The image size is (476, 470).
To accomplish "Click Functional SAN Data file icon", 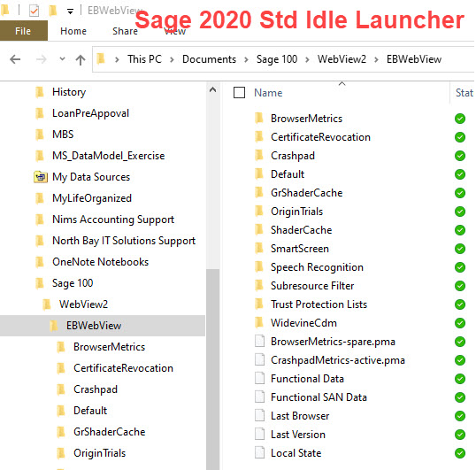I will point(259,397).
